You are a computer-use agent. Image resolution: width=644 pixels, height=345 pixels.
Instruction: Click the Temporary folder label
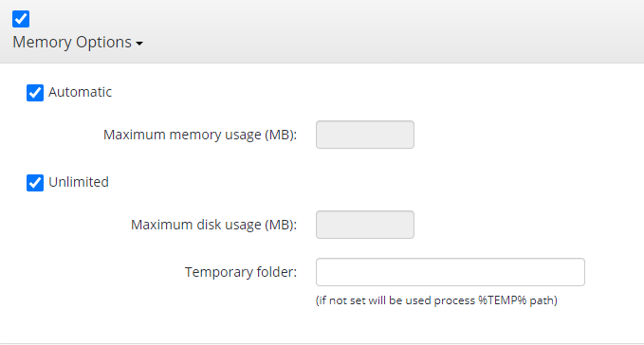(241, 272)
